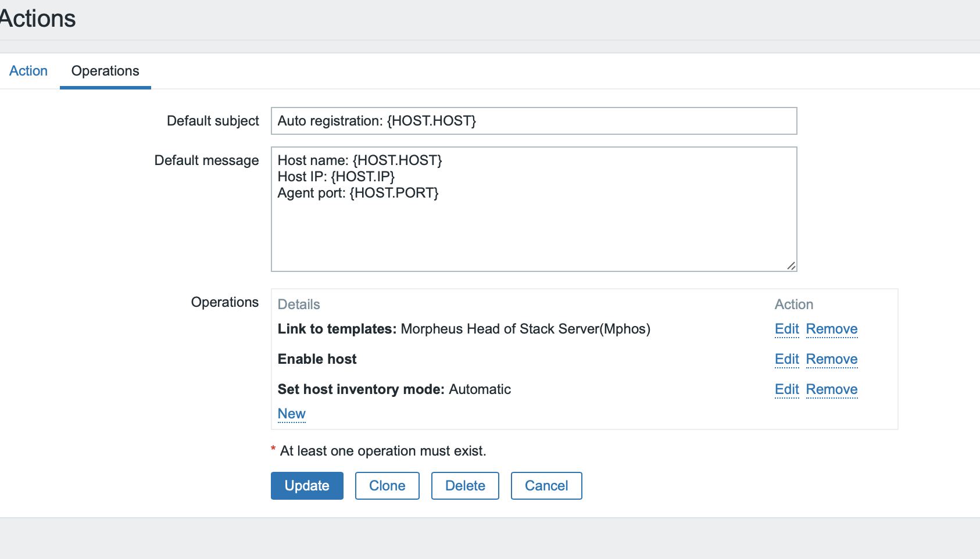Delete this action
This screenshot has width=980, height=559.
pos(465,486)
